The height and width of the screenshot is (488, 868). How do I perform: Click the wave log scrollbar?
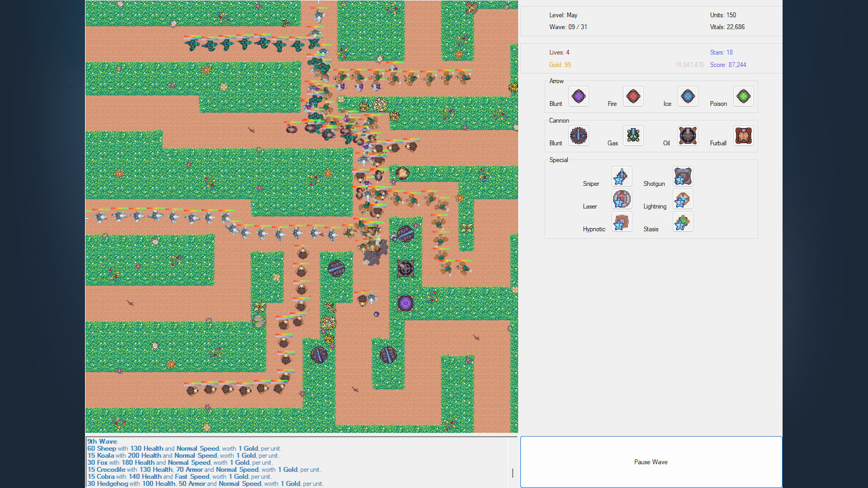tap(513, 473)
